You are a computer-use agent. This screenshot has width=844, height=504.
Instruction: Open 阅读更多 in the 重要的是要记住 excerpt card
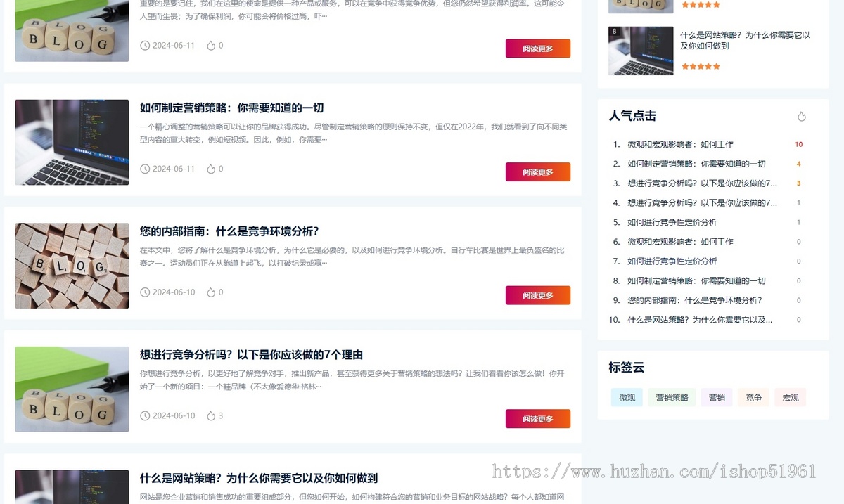coord(538,49)
